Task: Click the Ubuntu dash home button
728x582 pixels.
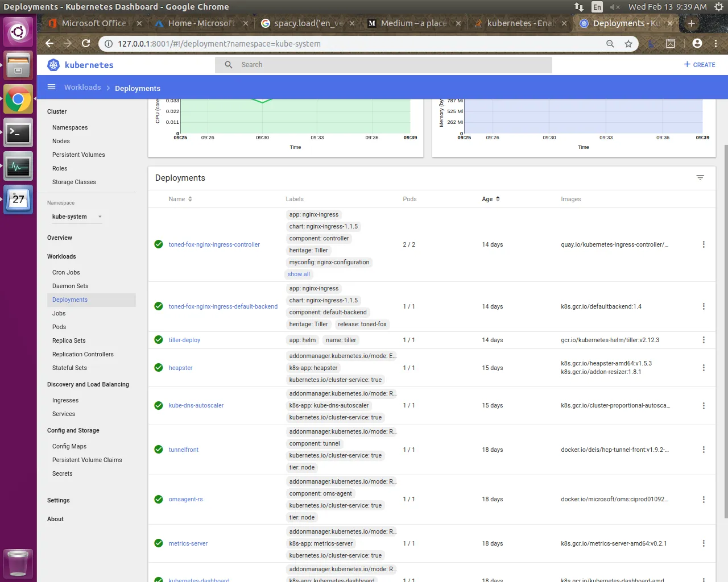Action: pos(18,31)
